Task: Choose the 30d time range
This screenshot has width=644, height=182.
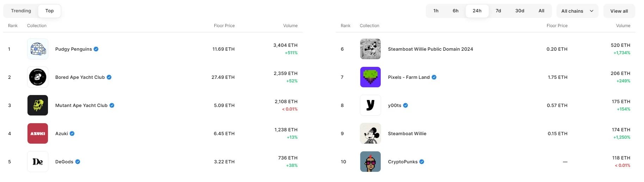Action: tap(520, 11)
